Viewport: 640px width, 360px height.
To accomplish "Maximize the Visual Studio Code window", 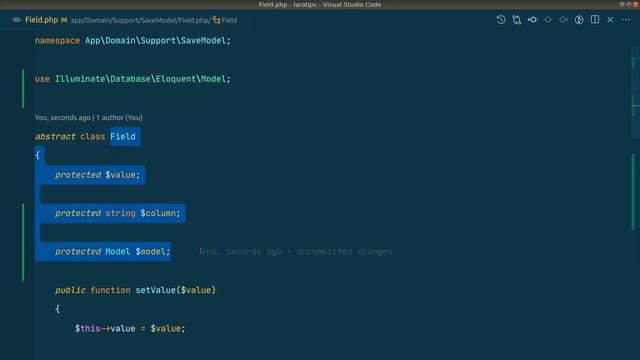I will [x=629, y=4].
